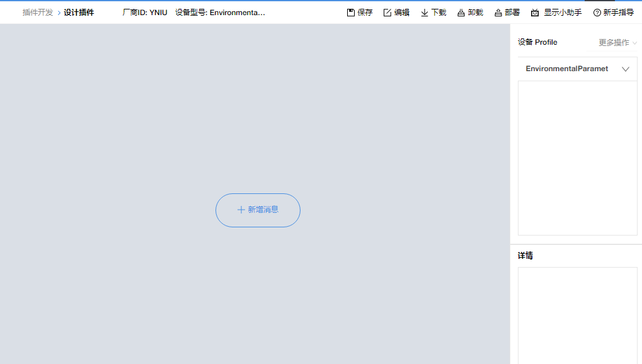Click the 保存 toolbar label
Screen dimensions: 642x364
[x=364, y=11]
